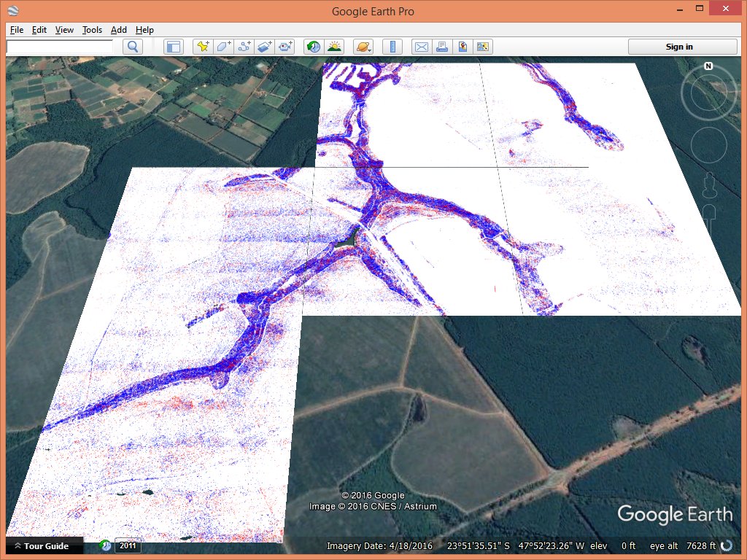
Task: Add a placemark with the pushpin icon
Action: 203,47
